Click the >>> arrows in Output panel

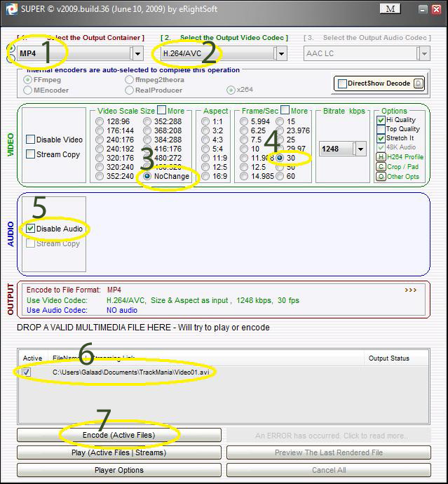(411, 290)
